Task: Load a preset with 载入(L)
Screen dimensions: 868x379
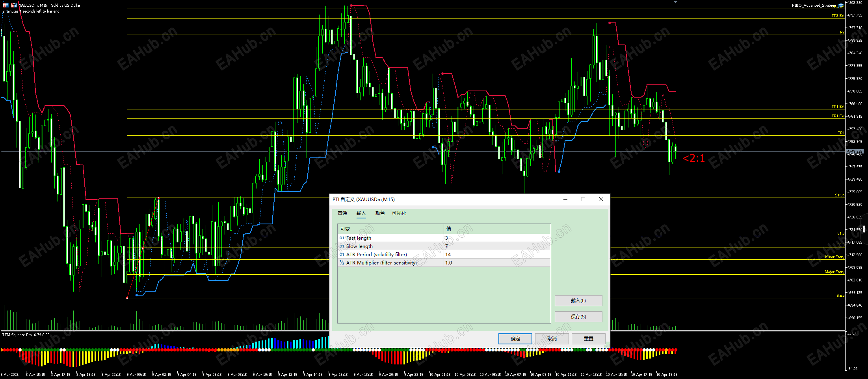Action: (x=578, y=301)
